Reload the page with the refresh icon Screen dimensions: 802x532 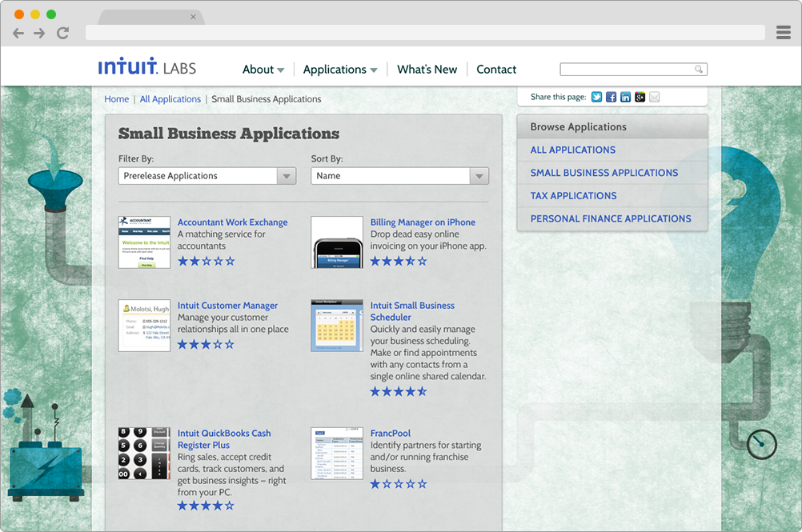point(63,34)
